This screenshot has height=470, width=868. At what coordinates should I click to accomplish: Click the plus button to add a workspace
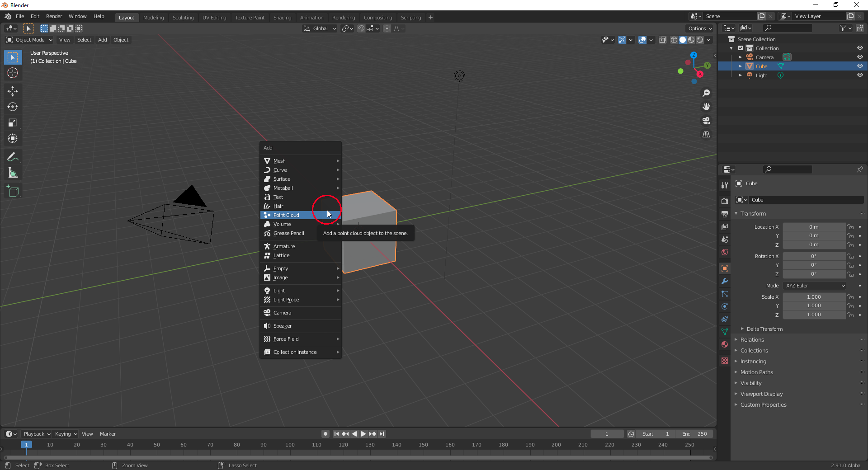(430, 17)
